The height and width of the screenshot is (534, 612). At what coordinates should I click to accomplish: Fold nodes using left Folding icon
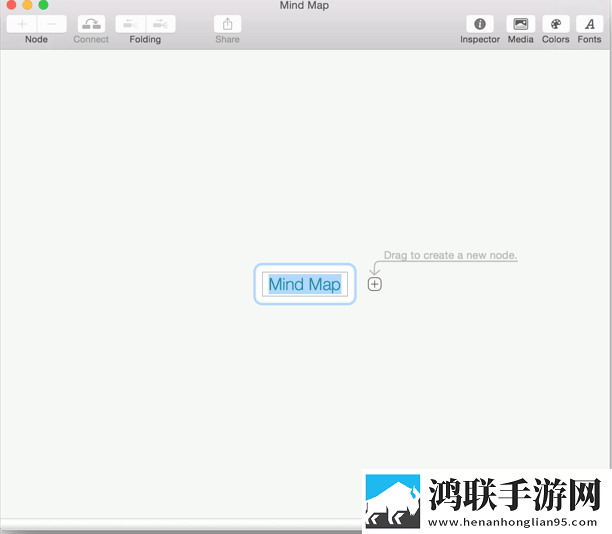[130, 24]
